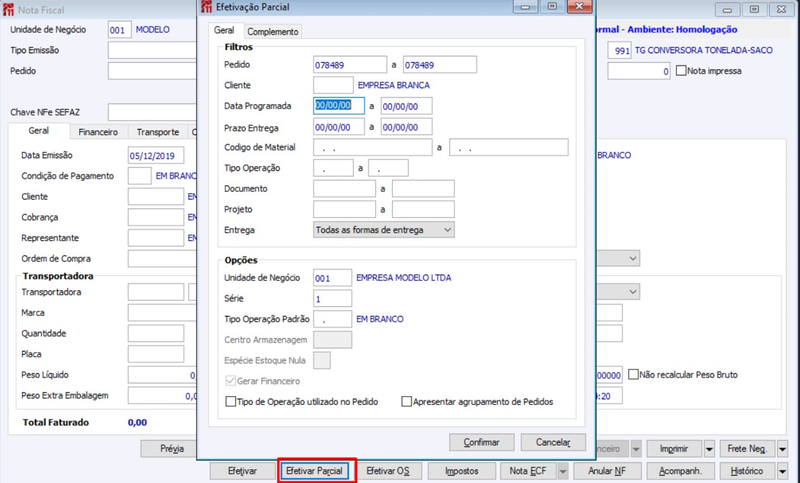Image resolution: width=800 pixels, height=483 pixels.
Task: Click the Prazo Entrega end date field
Action: [x=406, y=127]
